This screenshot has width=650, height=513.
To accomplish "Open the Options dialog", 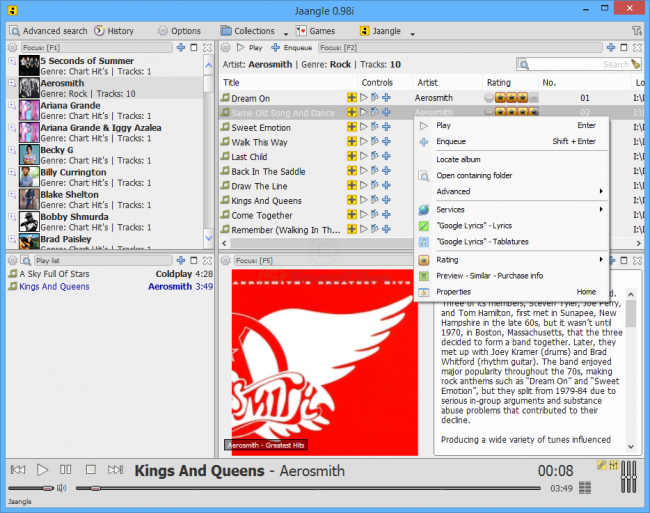I will [x=179, y=31].
